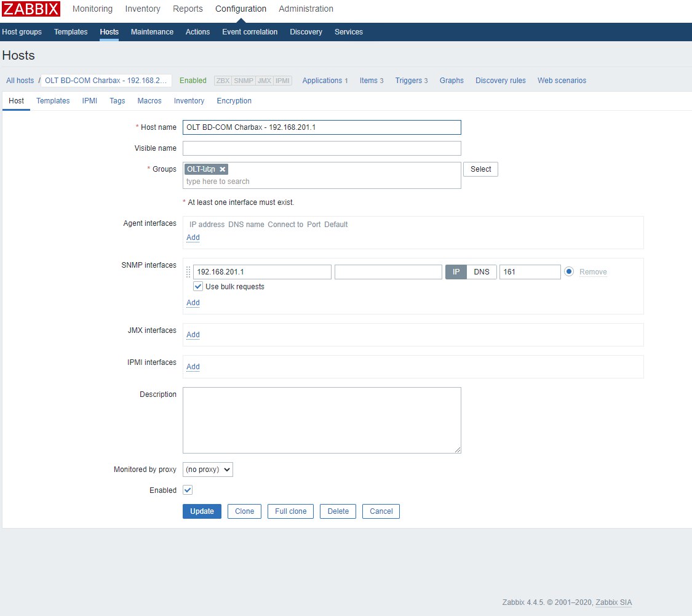The width and height of the screenshot is (692, 616).
Task: Switch to the Encryption tab
Action: point(234,101)
